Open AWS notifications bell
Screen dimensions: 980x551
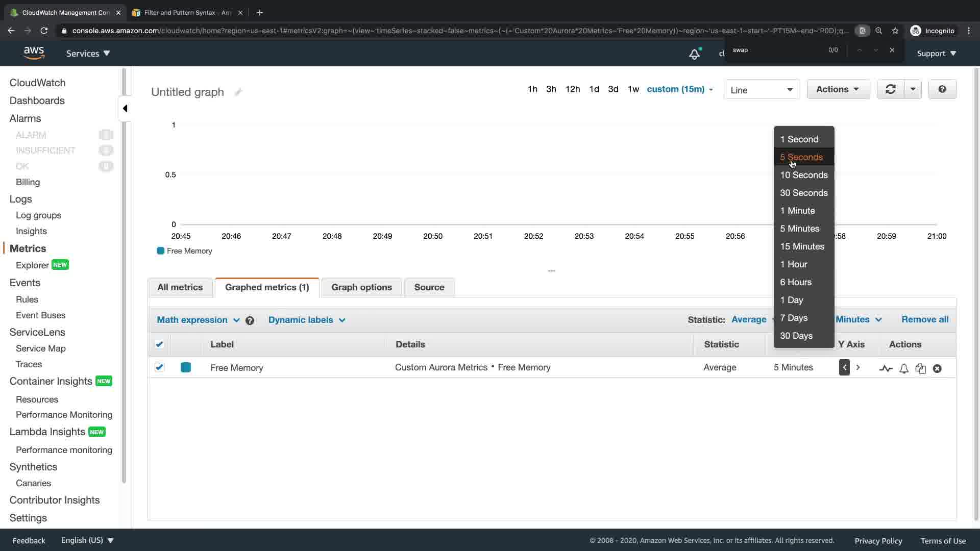coord(694,54)
